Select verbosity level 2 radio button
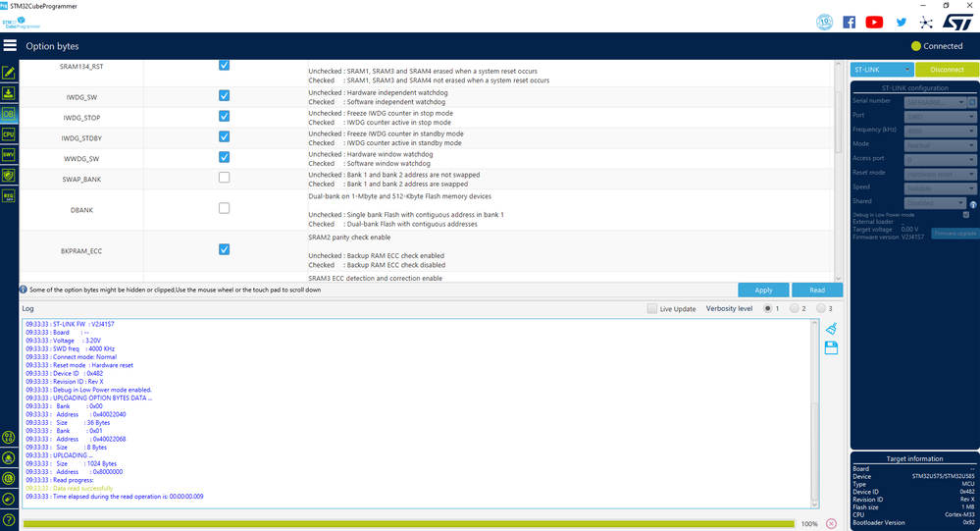Image resolution: width=980 pixels, height=531 pixels. 794,308
